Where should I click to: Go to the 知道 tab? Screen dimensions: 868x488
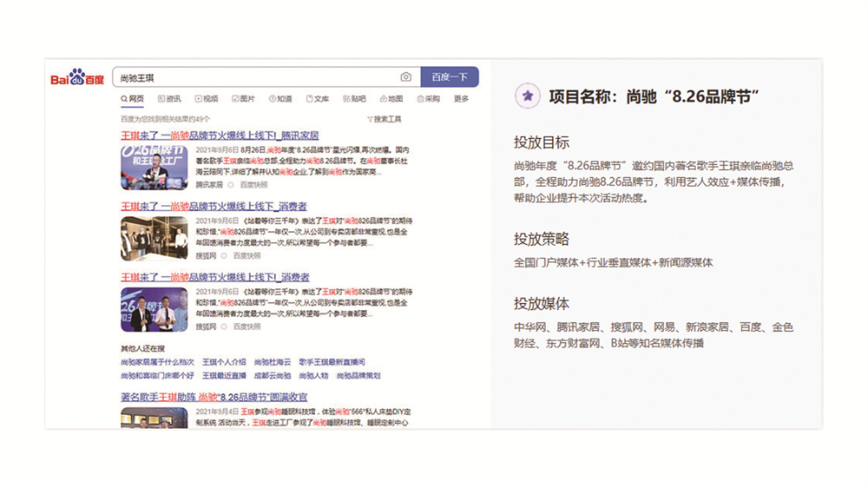pyautogui.click(x=280, y=99)
